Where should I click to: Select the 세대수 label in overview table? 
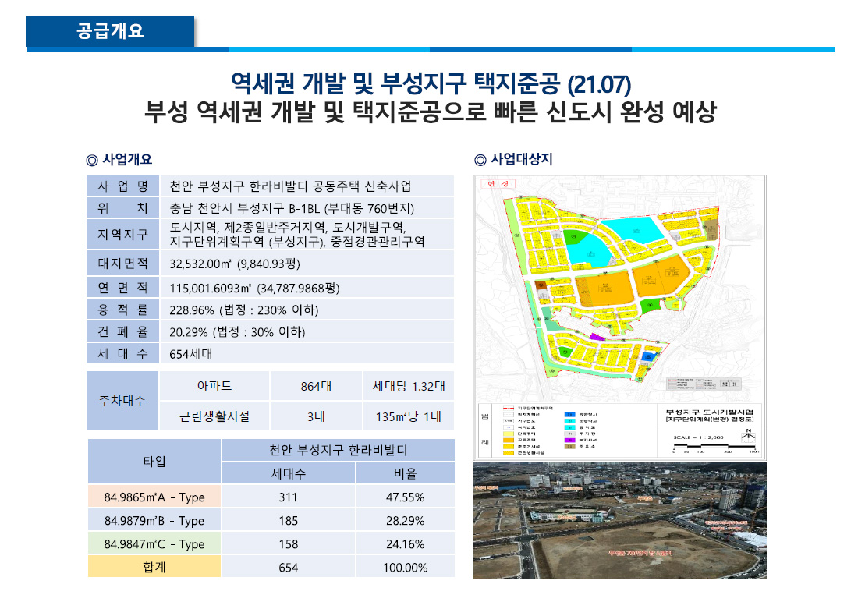(x=122, y=353)
